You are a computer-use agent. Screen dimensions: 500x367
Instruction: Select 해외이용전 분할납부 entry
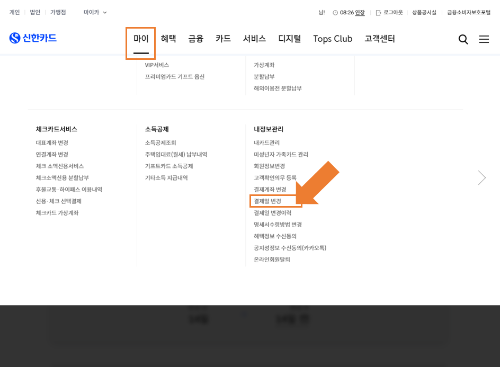[x=278, y=88]
